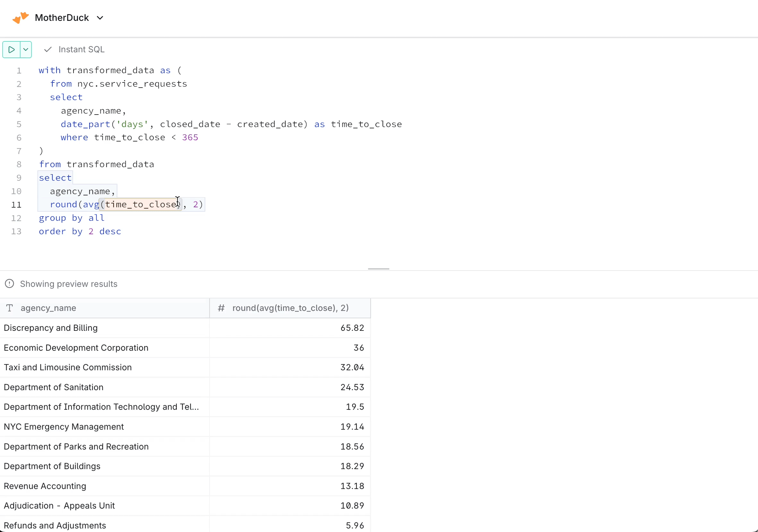Click the text type icon on agency_name column
The image size is (758, 532).
[10, 308]
